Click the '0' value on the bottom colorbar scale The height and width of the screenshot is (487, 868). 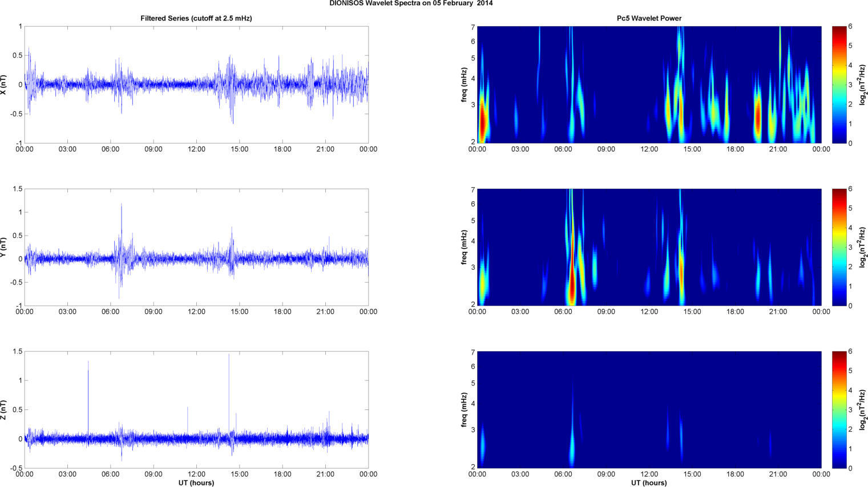coord(850,468)
